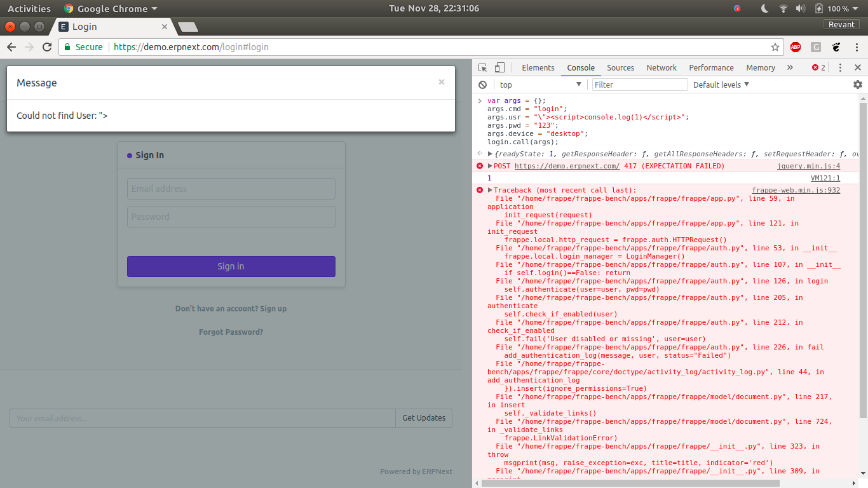Open VM121:1 source link

point(825,178)
